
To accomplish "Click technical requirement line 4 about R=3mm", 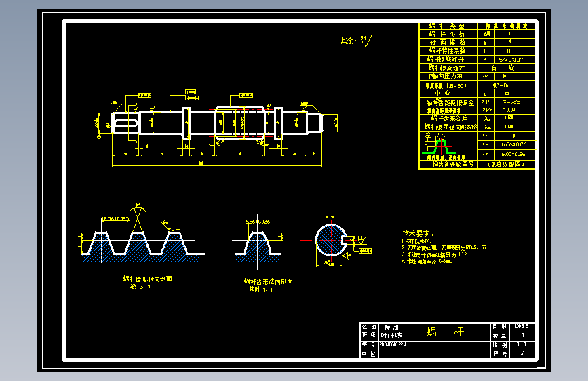I will [x=427, y=262].
